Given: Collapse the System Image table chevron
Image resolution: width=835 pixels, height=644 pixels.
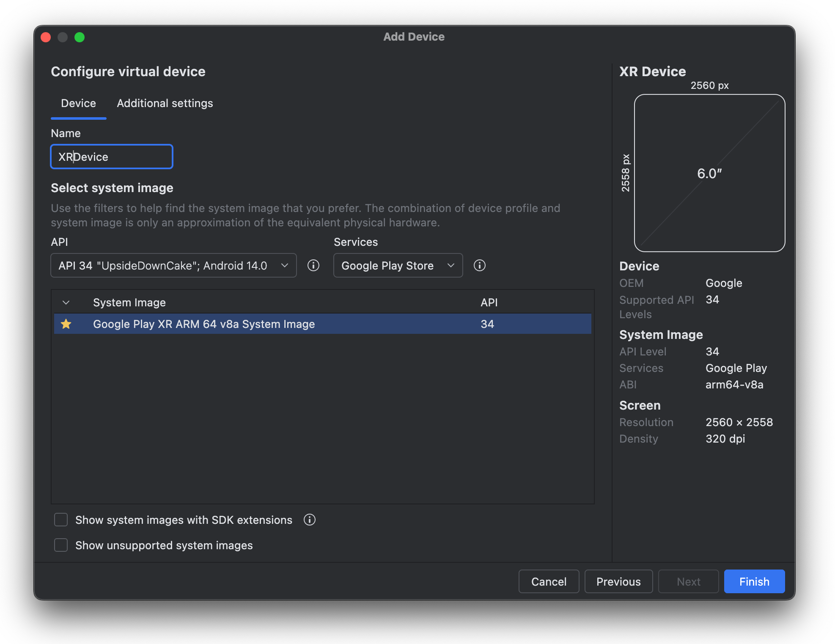Looking at the screenshot, I should (x=66, y=303).
